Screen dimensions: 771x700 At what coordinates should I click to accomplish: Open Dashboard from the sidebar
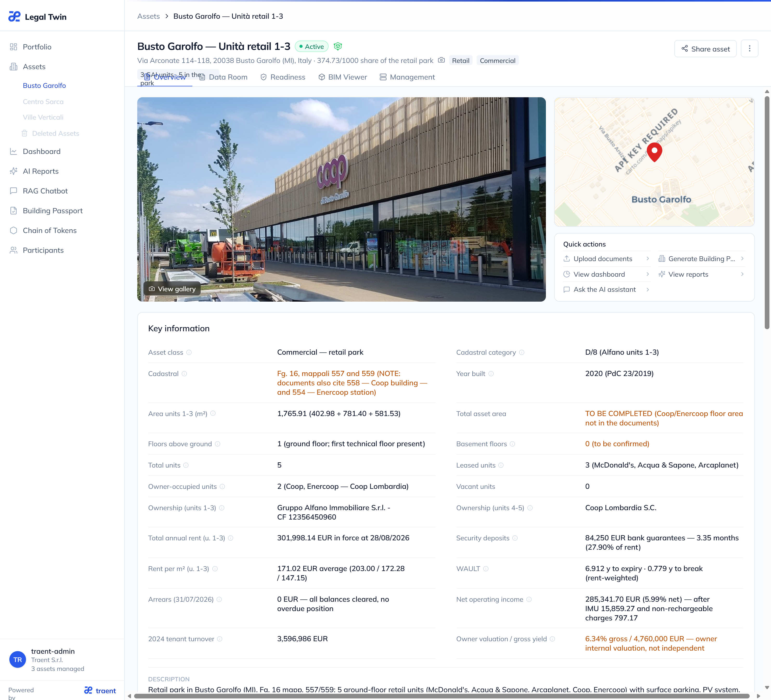click(x=41, y=152)
